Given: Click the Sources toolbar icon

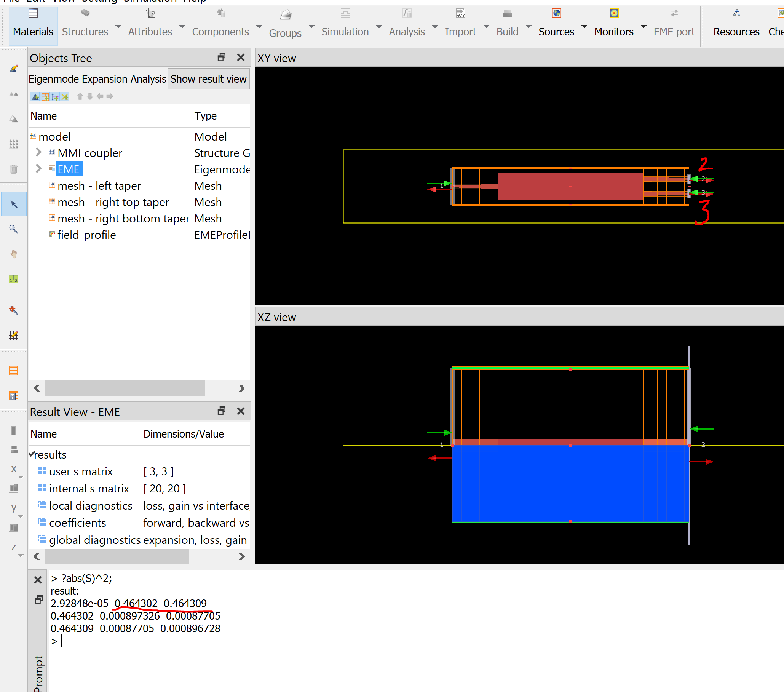Looking at the screenshot, I should point(556,14).
